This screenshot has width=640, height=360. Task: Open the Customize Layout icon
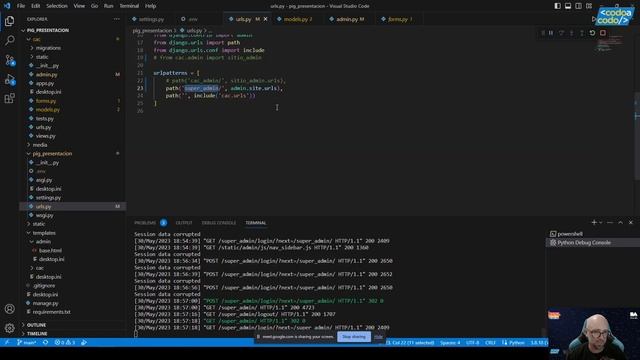coord(589,6)
